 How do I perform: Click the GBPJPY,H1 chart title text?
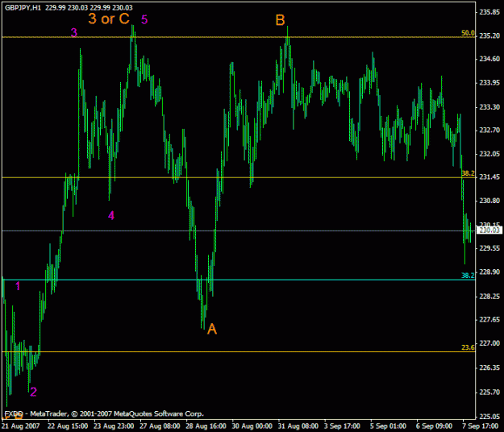point(69,7)
